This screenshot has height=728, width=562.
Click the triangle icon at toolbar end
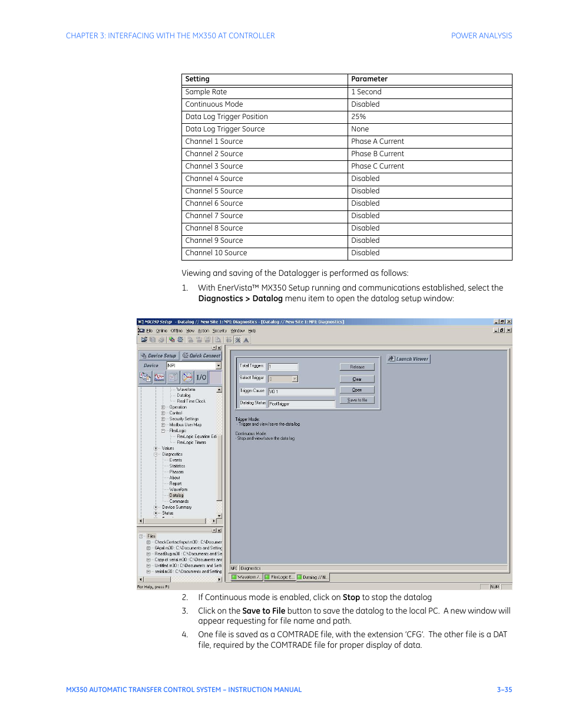coord(246,340)
